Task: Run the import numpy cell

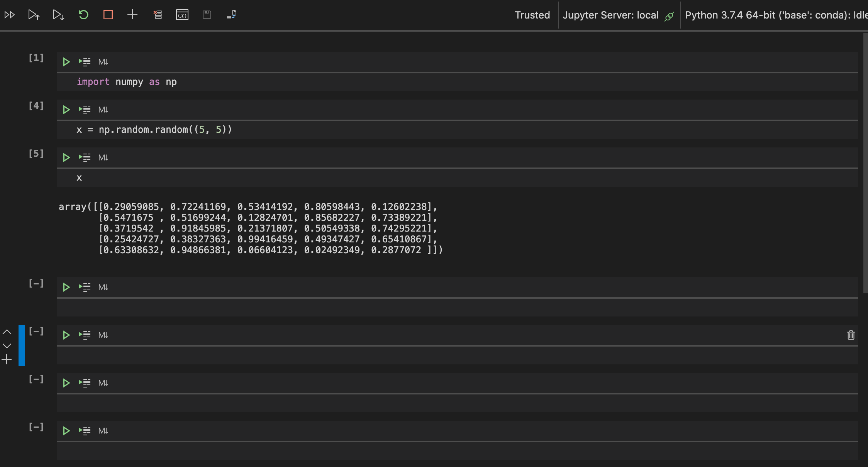Action: point(66,62)
